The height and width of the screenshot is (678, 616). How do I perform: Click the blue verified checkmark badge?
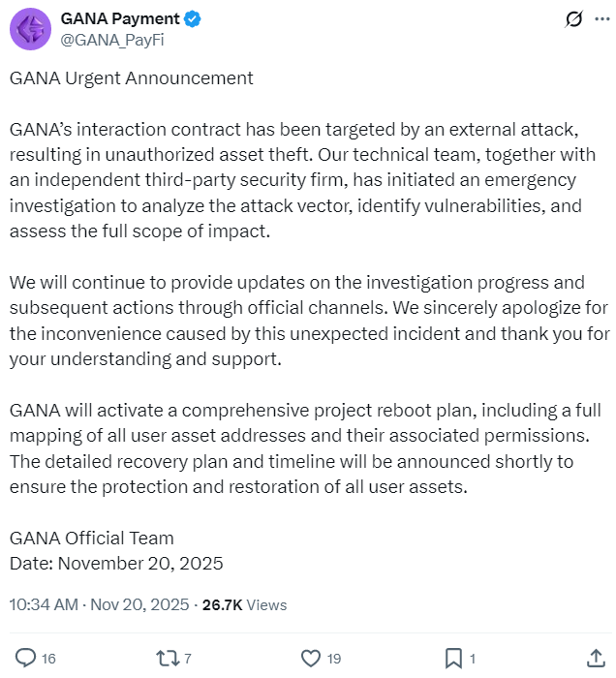[x=195, y=18]
